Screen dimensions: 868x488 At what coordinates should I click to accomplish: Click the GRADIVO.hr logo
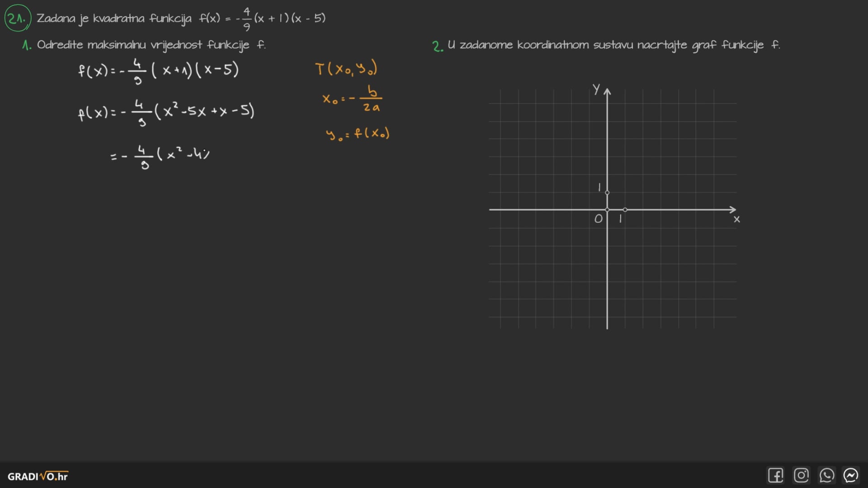click(x=38, y=476)
